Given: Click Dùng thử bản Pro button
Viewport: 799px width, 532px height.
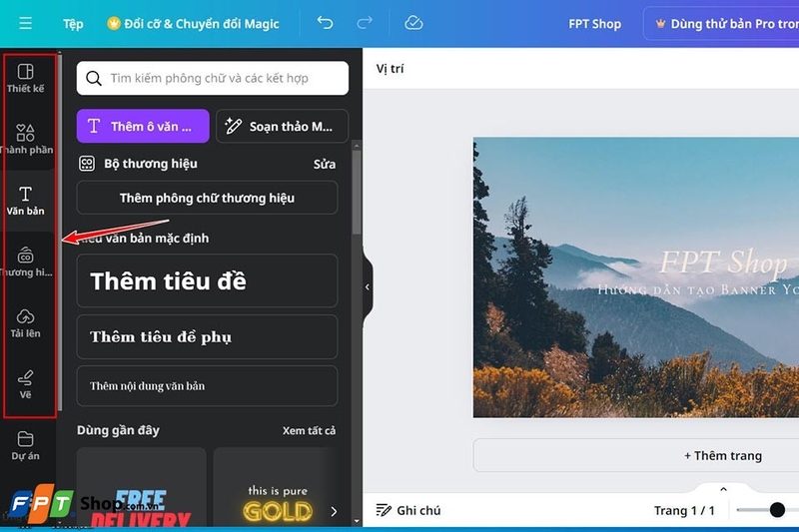Looking at the screenshot, I should pyautogui.click(x=723, y=23).
